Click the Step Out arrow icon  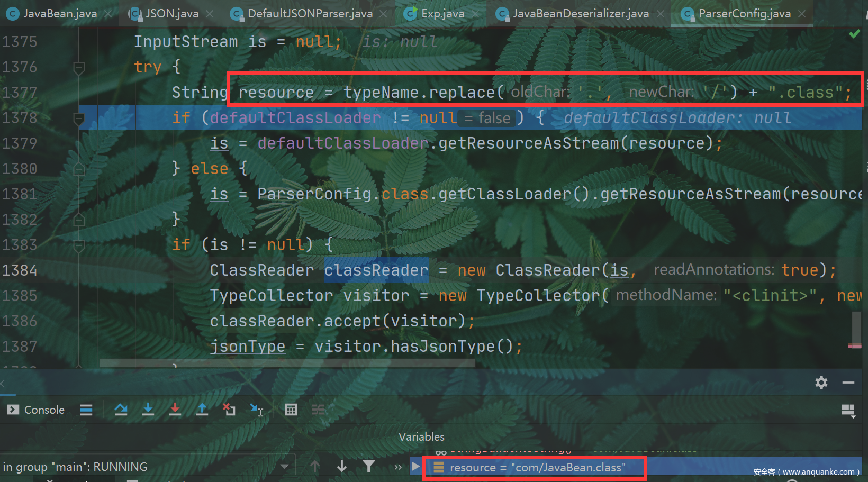coord(202,410)
